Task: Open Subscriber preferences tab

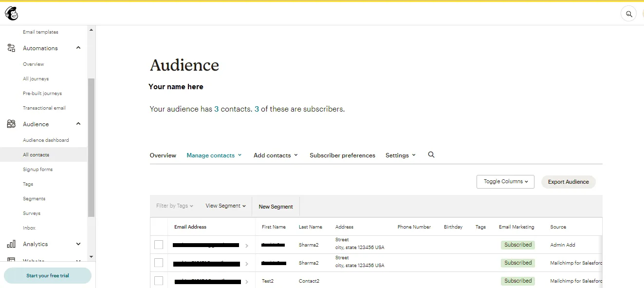Action: pos(342,155)
